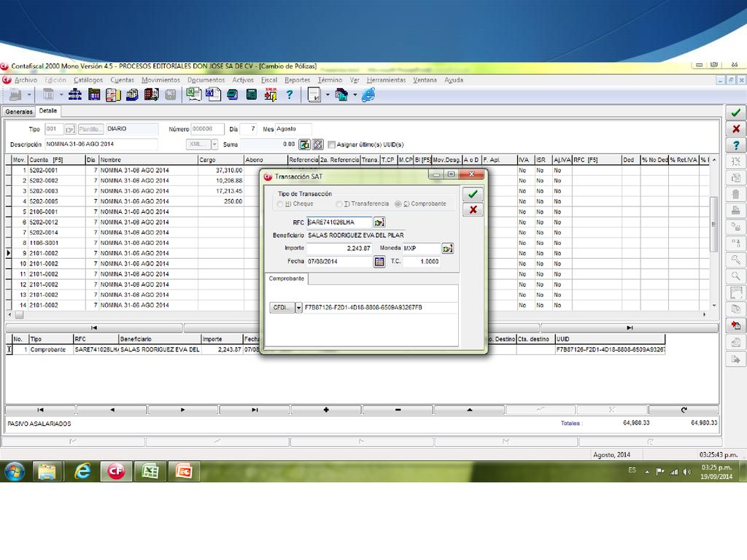Click the buildings toolbar icon

pyautogui.click(x=151, y=95)
